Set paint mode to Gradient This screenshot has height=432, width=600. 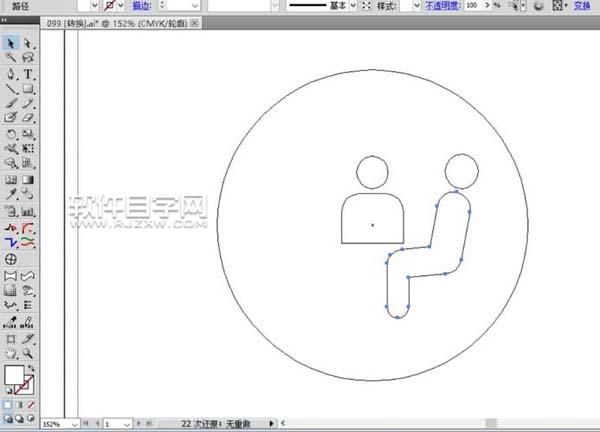click(19, 405)
